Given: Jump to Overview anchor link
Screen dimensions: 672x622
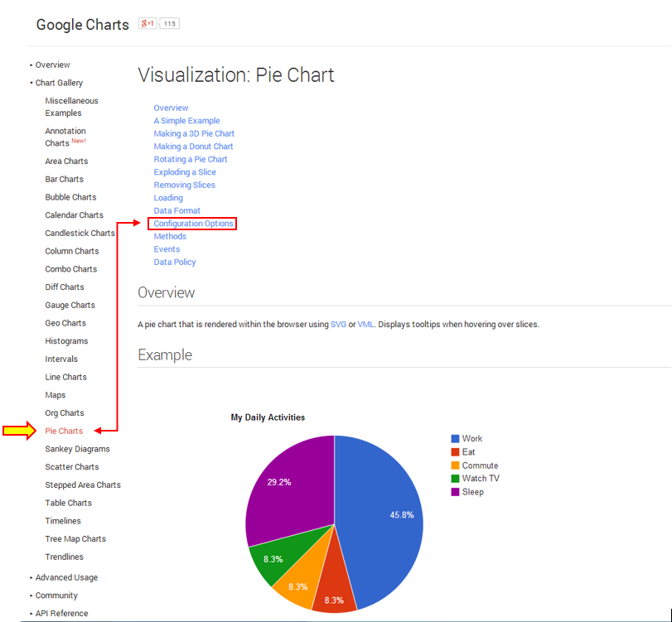Looking at the screenshot, I should tap(171, 108).
